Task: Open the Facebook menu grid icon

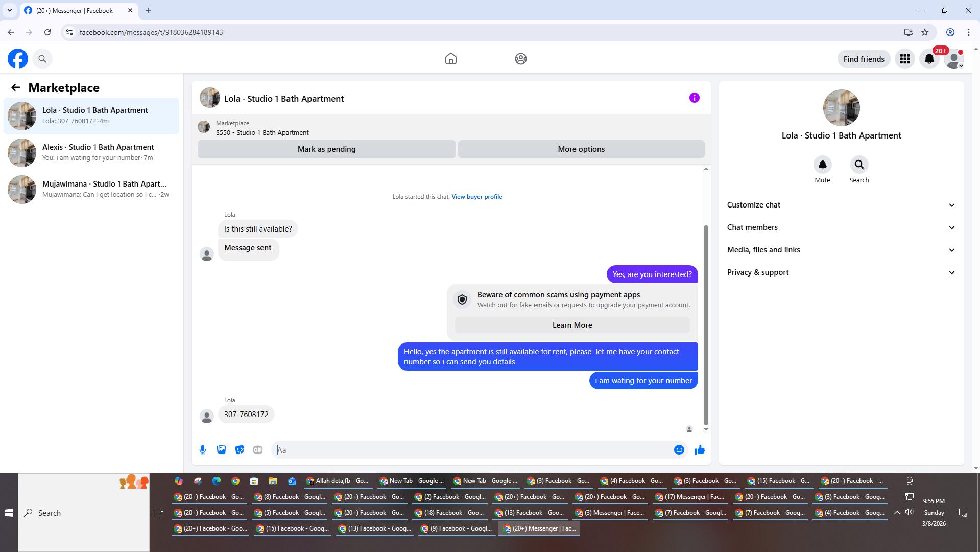Action: pyautogui.click(x=904, y=59)
